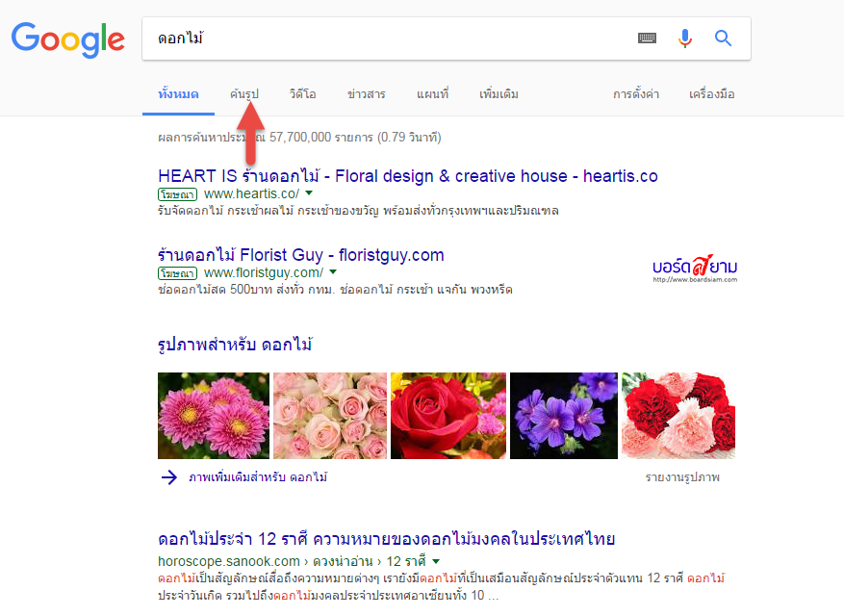Open the ข่าวสาร news tab
Image resolution: width=844 pixels, height=616 pixels.
click(x=365, y=94)
